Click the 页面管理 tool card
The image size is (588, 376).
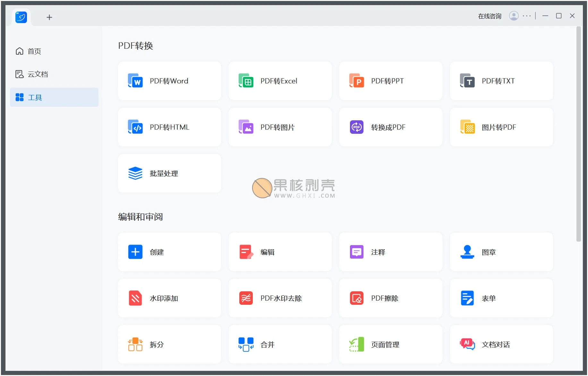pyautogui.click(x=390, y=344)
